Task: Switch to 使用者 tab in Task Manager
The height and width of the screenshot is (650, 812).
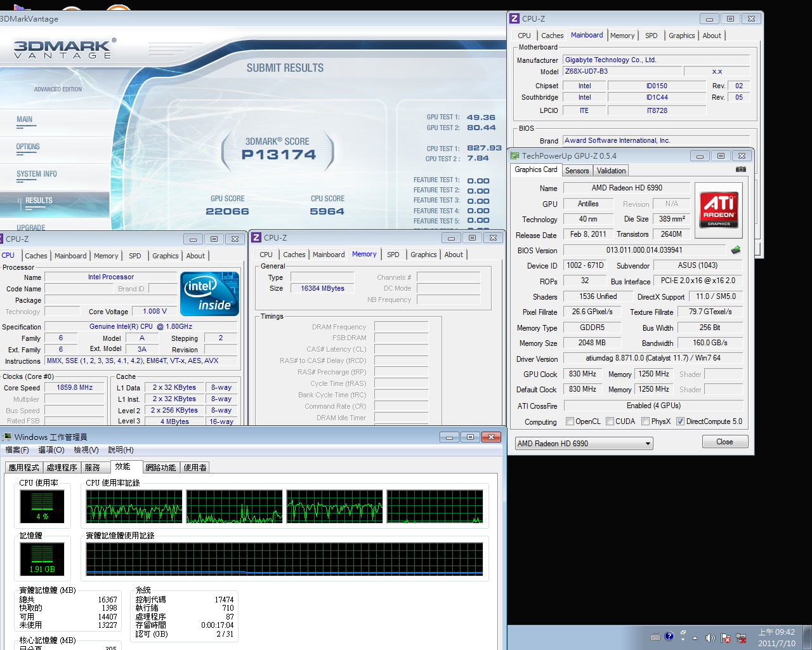Action: click(195, 467)
